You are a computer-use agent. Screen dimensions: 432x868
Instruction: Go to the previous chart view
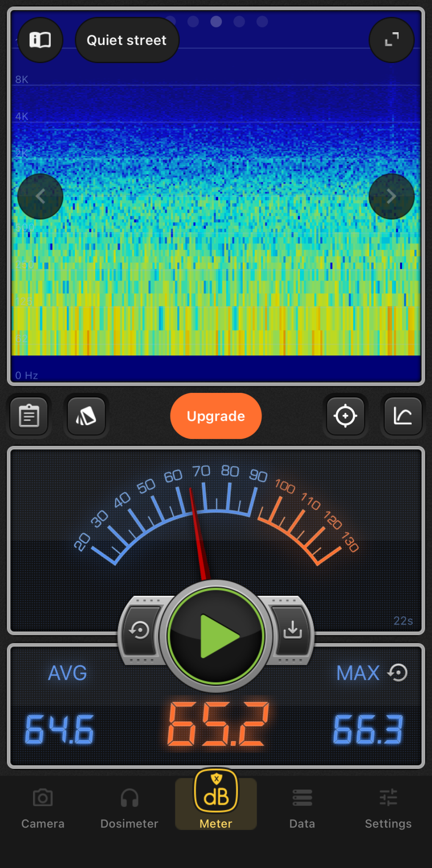point(40,196)
